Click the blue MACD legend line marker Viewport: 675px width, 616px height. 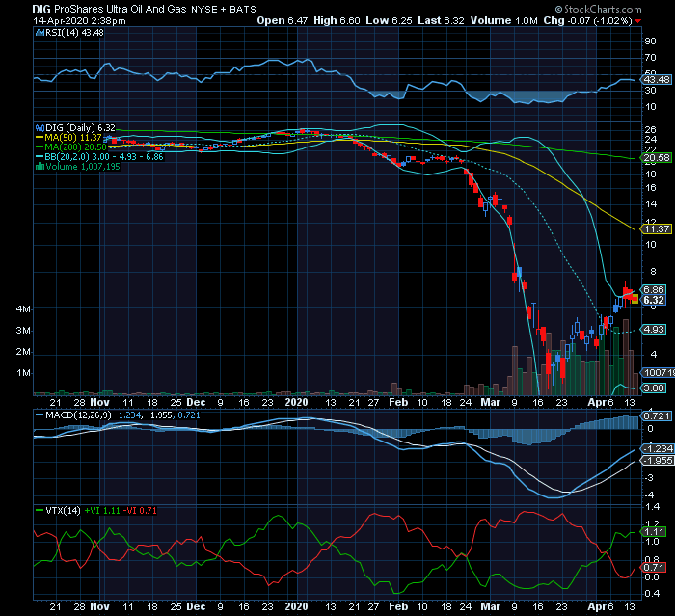pos(40,415)
